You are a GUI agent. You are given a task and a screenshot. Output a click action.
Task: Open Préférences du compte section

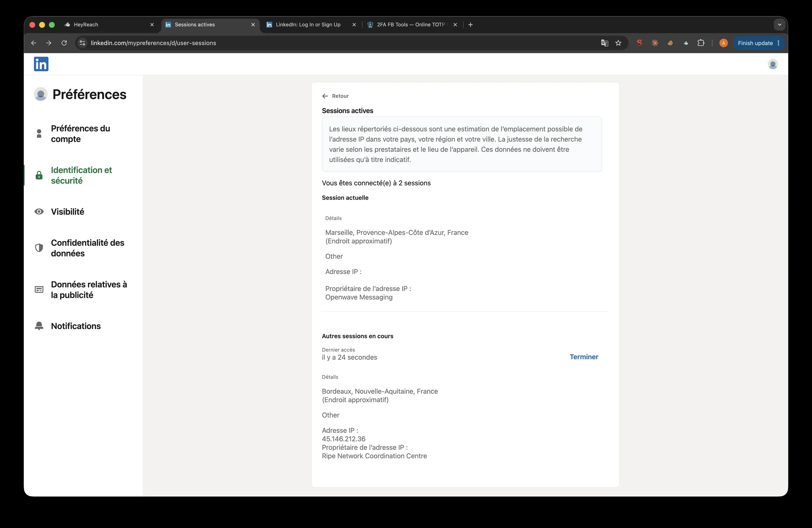pyautogui.click(x=81, y=133)
